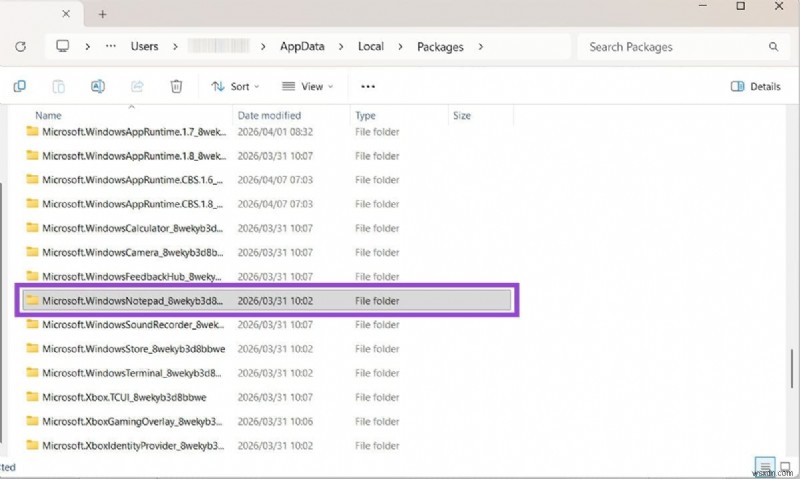The width and height of the screenshot is (800, 479).
Task: Click the XboxGamingOverlay folder icon
Action: coord(32,421)
